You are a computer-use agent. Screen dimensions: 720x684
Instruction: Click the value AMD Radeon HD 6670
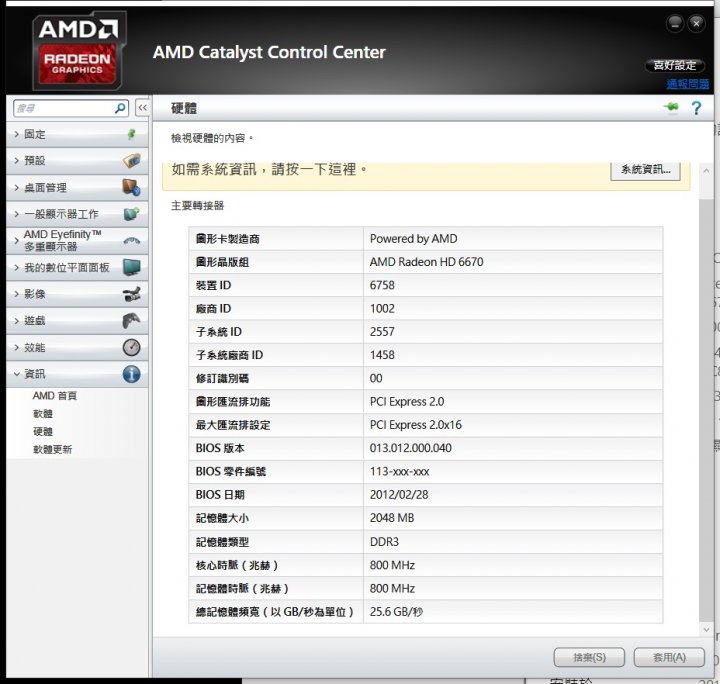[427, 262]
